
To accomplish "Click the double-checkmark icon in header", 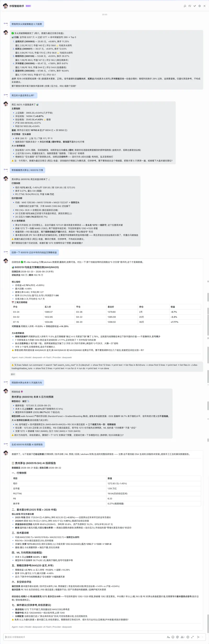I will (x=195, y=6).
